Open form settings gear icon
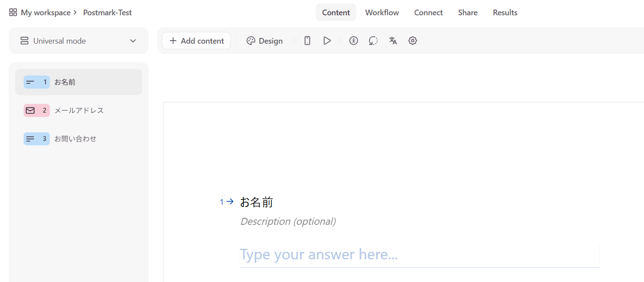The width and height of the screenshot is (644, 282). coord(413,41)
